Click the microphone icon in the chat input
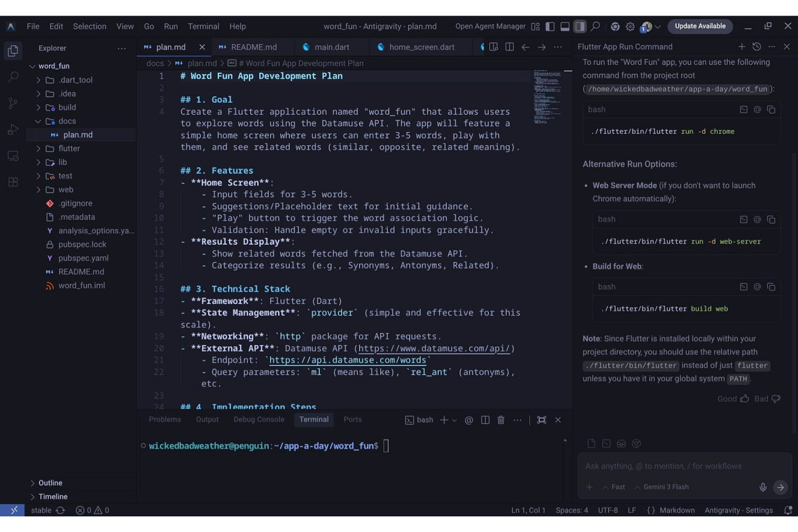Screen dimensions: 798x532 coord(763,487)
